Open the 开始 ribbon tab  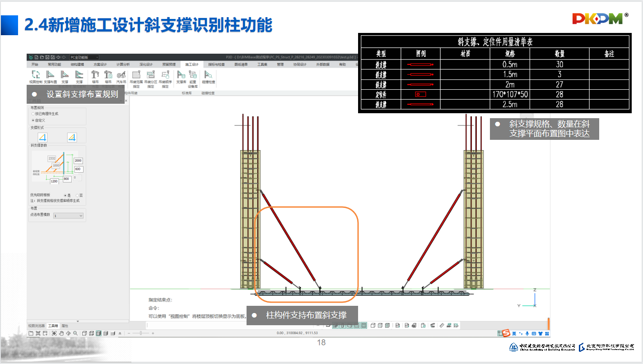(35, 65)
